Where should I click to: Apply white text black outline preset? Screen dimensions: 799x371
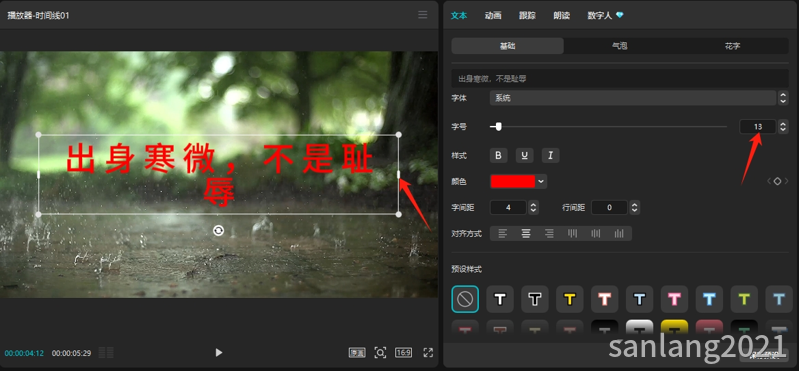[500, 299]
